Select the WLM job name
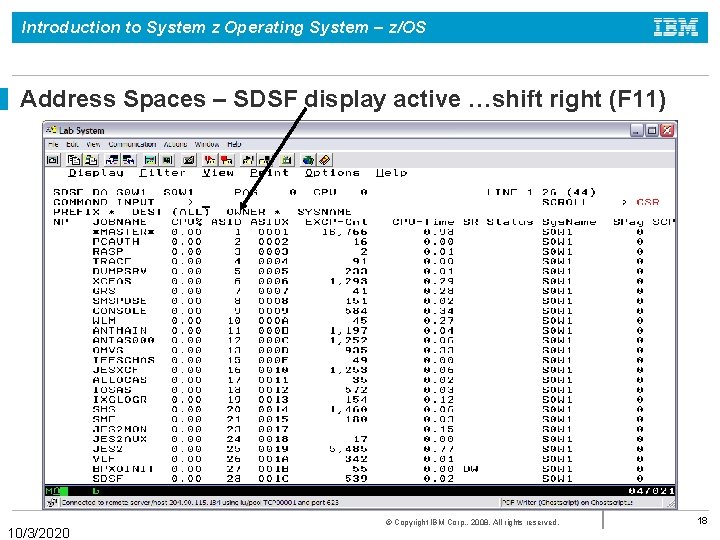720x540 pixels. (x=104, y=321)
